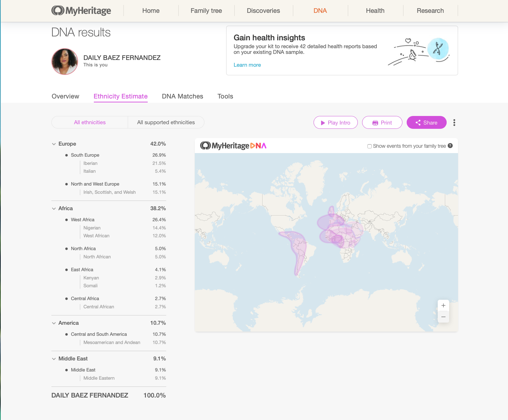Collapse the Europe ethnicity group

(x=54, y=144)
